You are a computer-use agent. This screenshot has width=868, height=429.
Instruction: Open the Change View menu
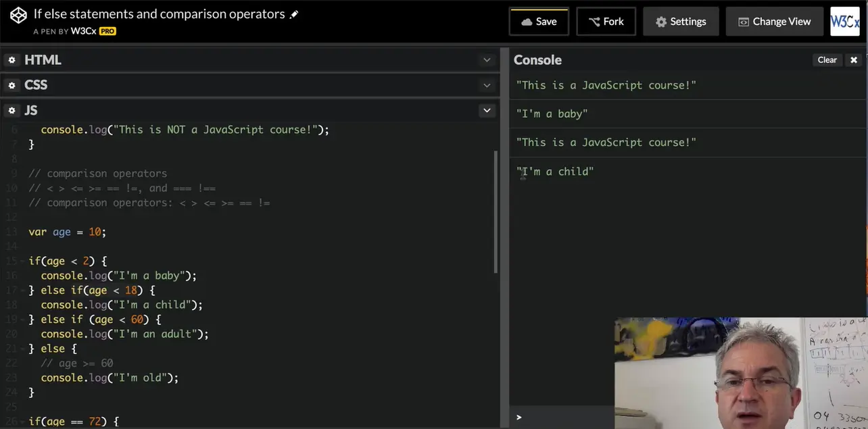click(x=775, y=22)
